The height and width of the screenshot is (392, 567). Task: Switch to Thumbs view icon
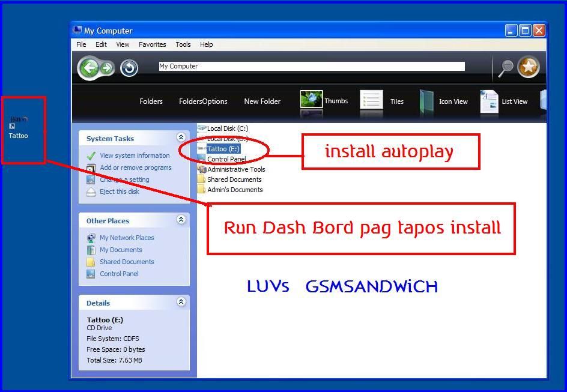pyautogui.click(x=311, y=100)
